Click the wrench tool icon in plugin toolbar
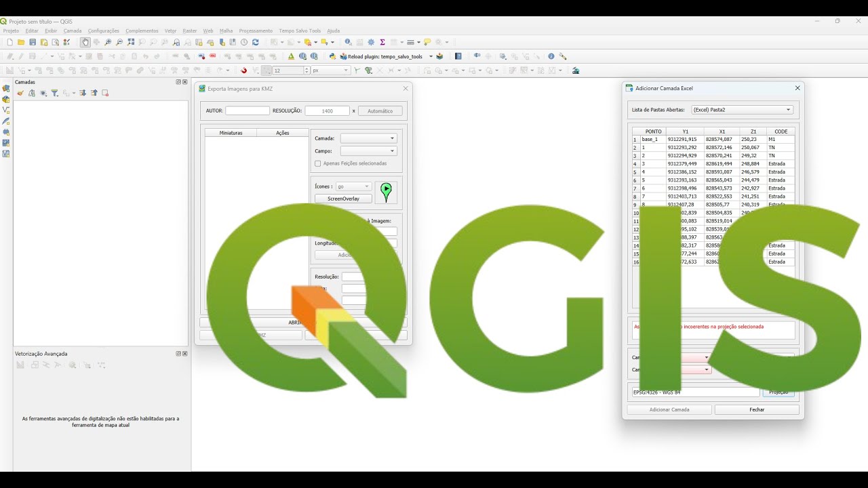This screenshot has width=868, height=488. point(562,56)
